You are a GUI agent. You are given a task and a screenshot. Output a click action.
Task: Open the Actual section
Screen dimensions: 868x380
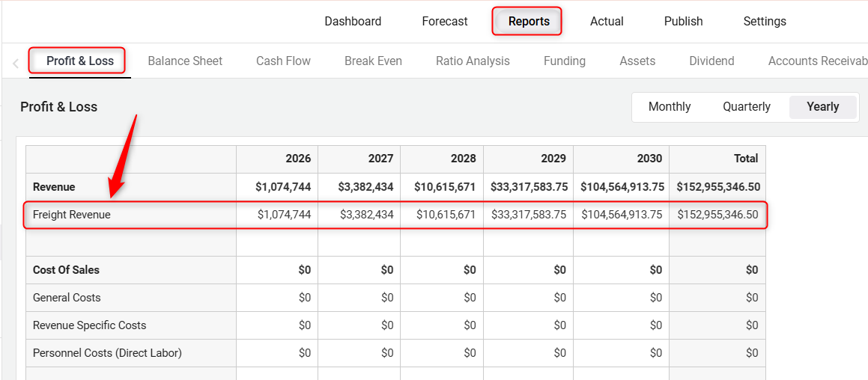[x=607, y=21]
